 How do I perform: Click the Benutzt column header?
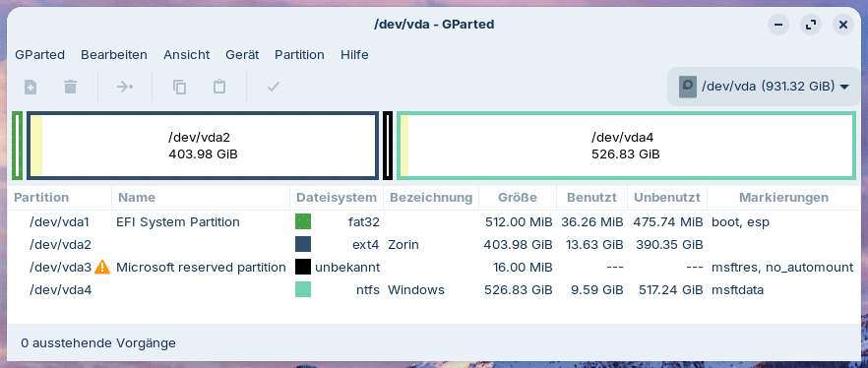pyautogui.click(x=591, y=198)
